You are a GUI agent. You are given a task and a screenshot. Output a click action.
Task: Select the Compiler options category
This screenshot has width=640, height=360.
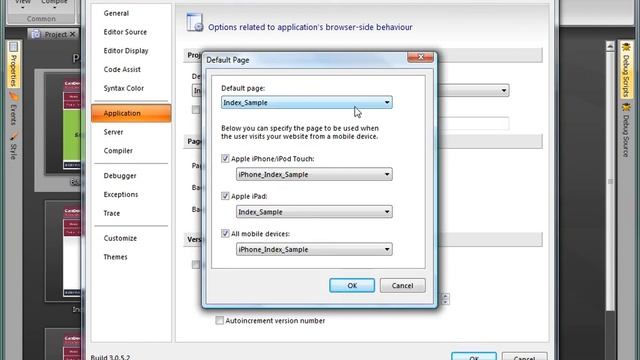click(x=118, y=151)
